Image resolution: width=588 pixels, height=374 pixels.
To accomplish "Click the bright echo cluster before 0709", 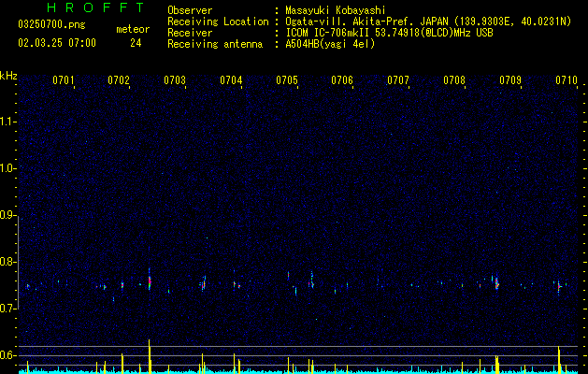I will pos(496,283).
